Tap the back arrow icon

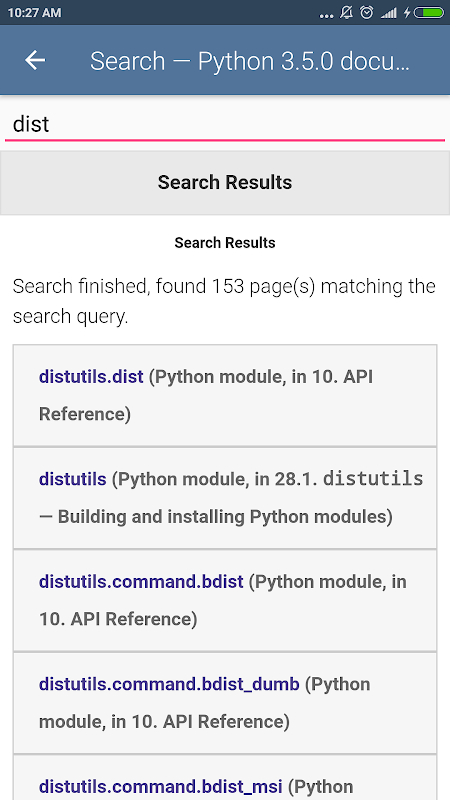click(35, 61)
